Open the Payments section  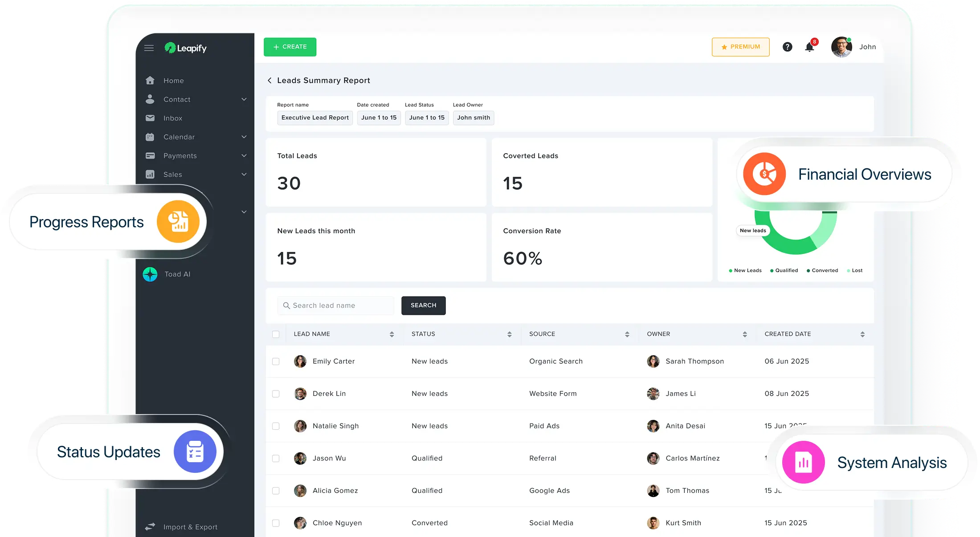click(244, 155)
